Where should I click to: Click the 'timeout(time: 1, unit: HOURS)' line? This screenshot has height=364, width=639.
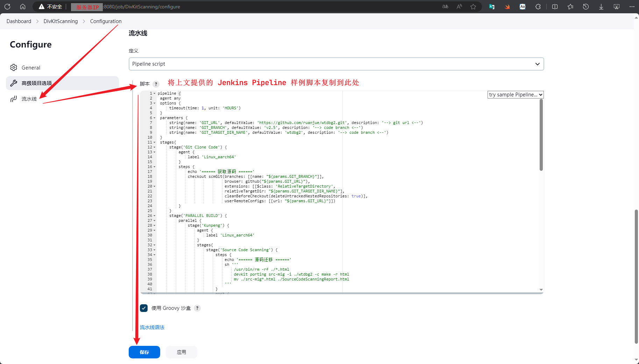205,108
